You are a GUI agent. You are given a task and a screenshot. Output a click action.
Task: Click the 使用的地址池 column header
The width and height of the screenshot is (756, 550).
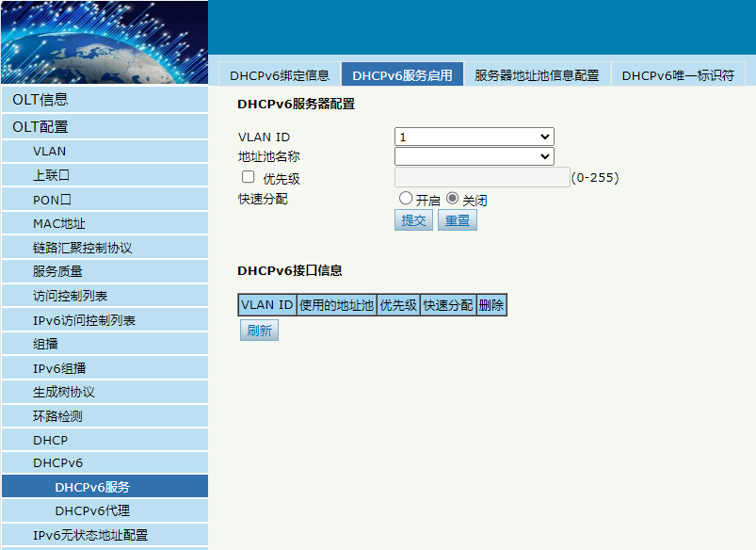tap(336, 305)
